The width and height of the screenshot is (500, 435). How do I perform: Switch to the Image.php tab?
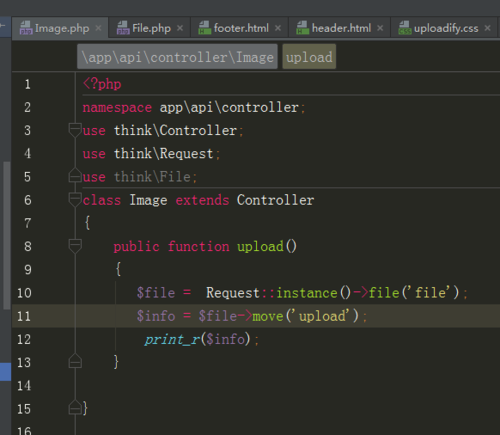click(60, 28)
